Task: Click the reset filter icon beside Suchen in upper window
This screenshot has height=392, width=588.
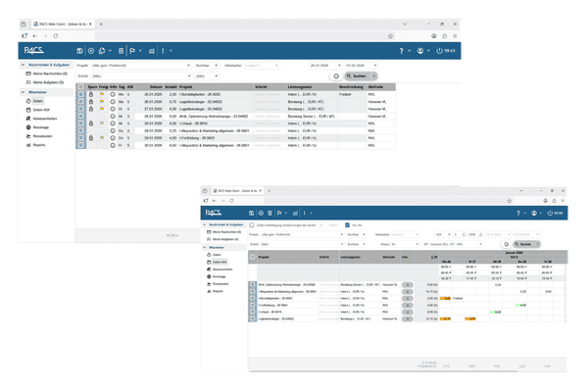Action: click(x=336, y=76)
